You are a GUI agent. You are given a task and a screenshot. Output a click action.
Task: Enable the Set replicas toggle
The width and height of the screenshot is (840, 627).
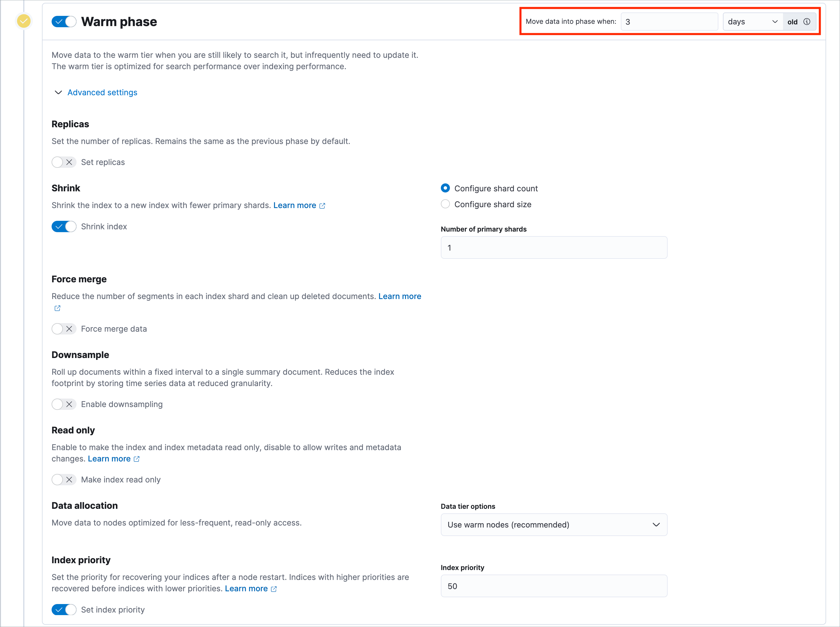64,162
